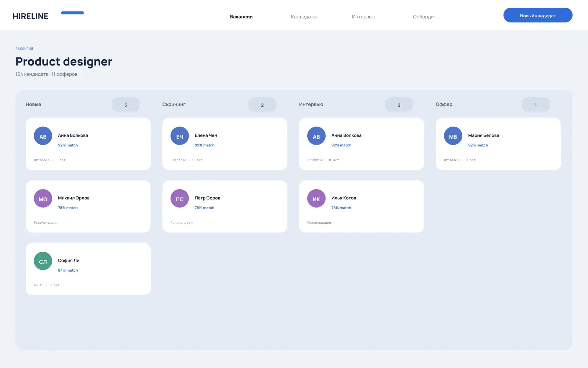Open Михаил Орлов candidate card
This screenshot has height=368, width=588.
pyautogui.click(x=88, y=206)
